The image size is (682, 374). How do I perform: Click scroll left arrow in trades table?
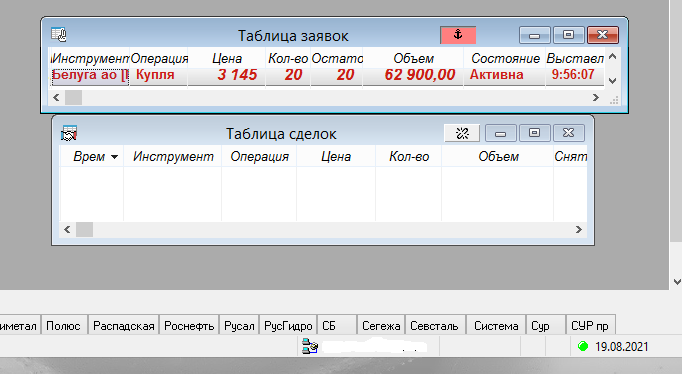click(67, 230)
